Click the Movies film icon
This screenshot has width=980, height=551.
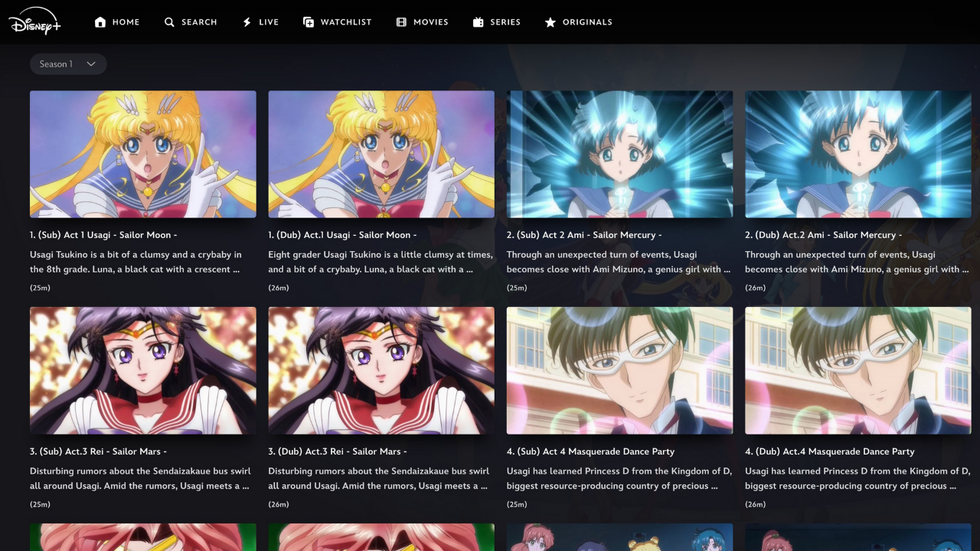401,22
